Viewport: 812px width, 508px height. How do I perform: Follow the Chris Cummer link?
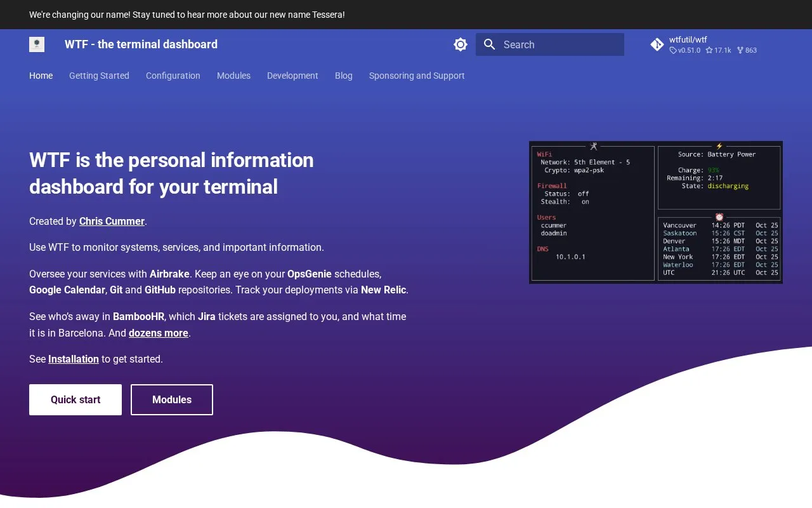point(112,221)
